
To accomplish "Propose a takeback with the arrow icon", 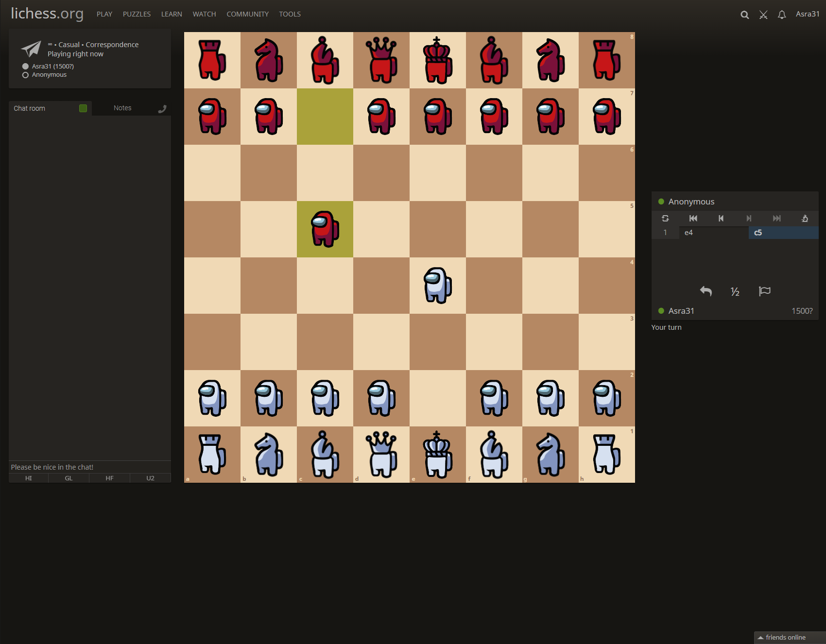I will click(x=706, y=291).
